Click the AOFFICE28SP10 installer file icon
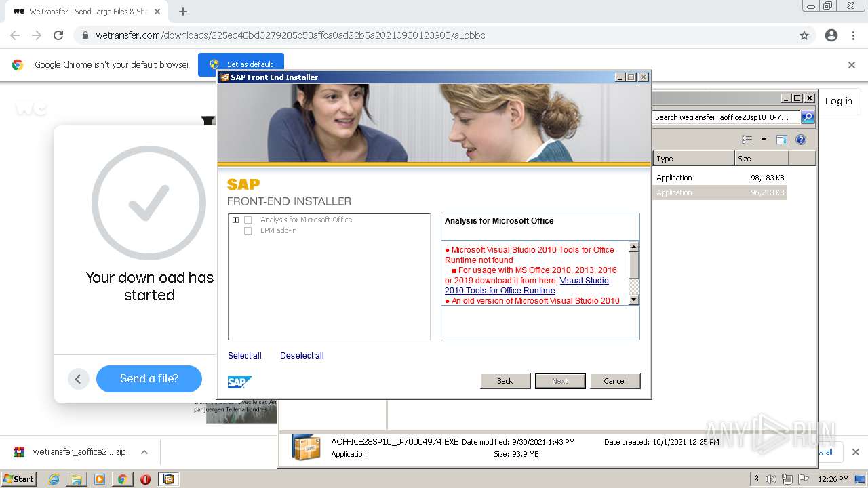868x488 pixels. [307, 447]
